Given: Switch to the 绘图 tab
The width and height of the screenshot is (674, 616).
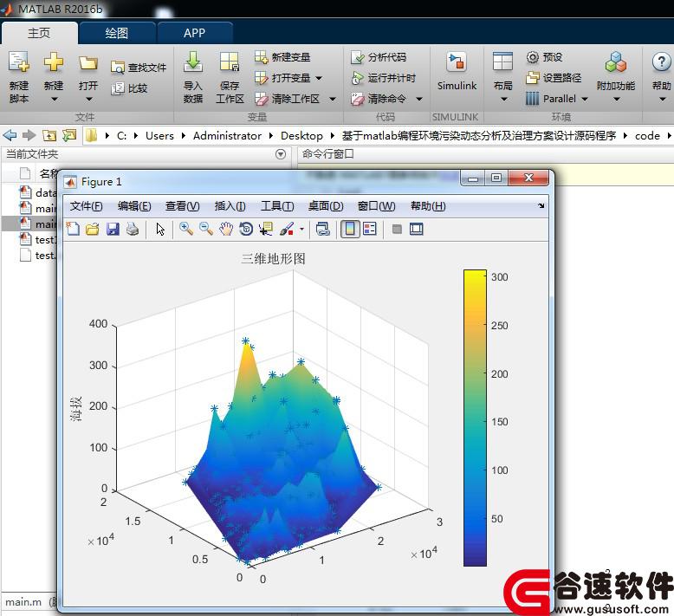Looking at the screenshot, I should (x=116, y=33).
